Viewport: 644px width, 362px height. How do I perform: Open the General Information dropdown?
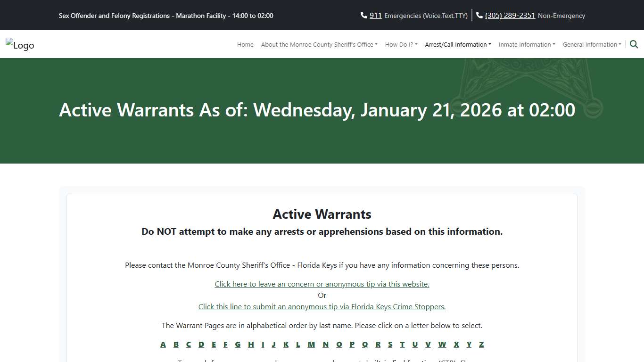click(x=592, y=44)
